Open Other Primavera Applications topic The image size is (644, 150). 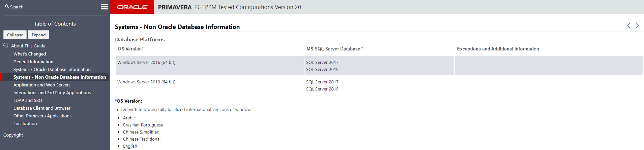click(42, 116)
